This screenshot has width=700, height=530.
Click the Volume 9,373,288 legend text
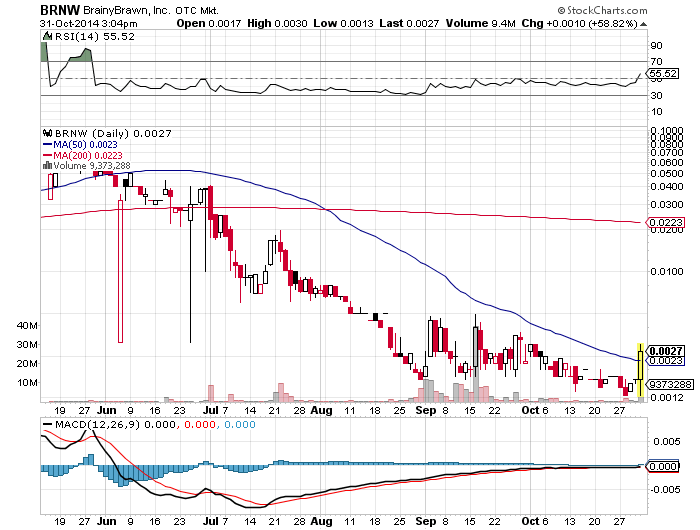(x=92, y=166)
